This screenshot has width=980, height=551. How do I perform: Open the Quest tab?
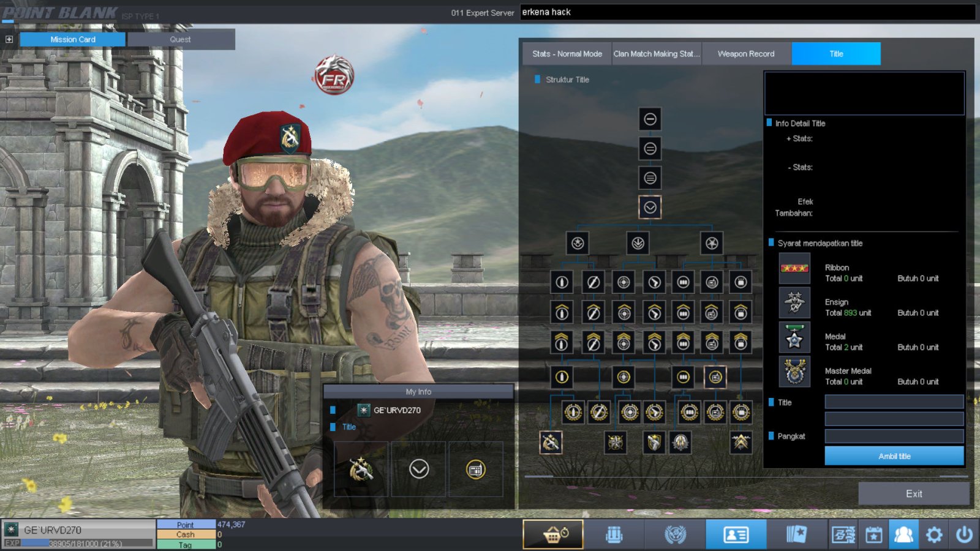(x=181, y=39)
